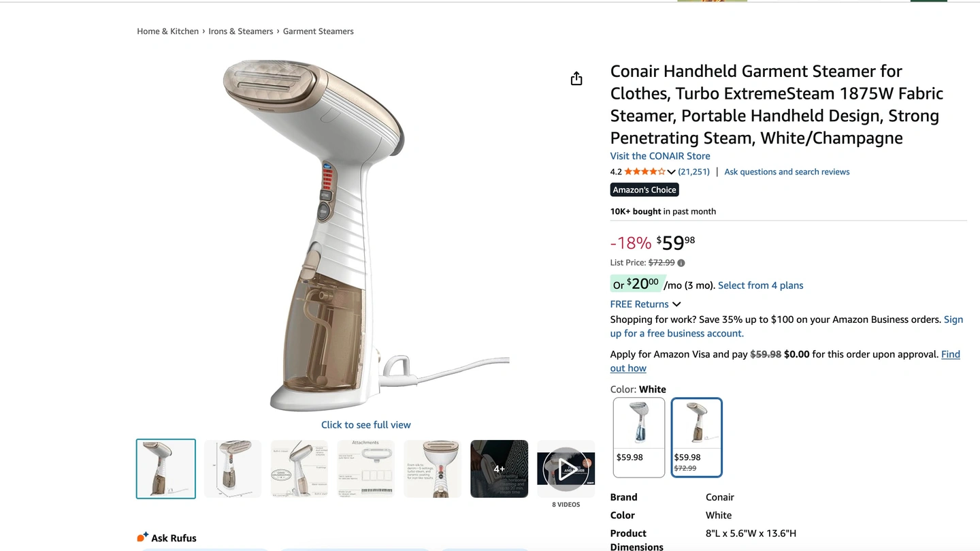Select the dimensions diagram thumbnail

[x=232, y=469]
